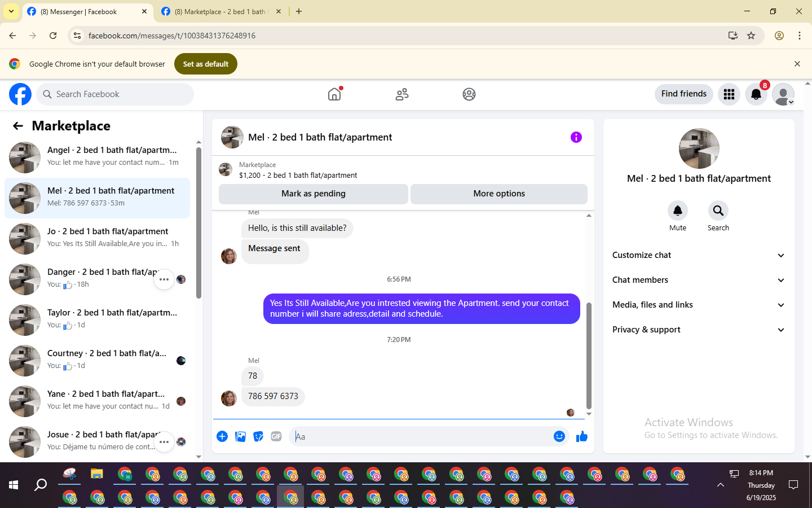Open Yane's conversation in the list
Image resolution: width=812 pixels, height=508 pixels.
(x=97, y=401)
